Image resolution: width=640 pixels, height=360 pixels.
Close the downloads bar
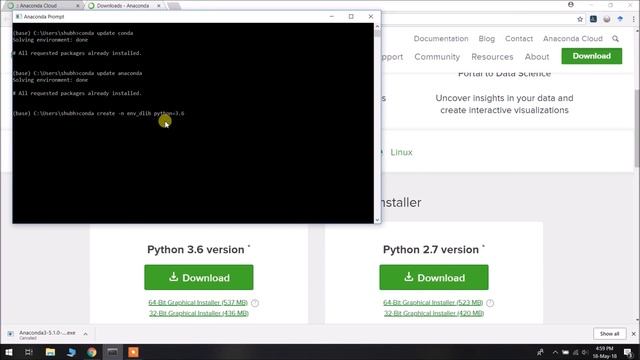[x=633, y=334]
